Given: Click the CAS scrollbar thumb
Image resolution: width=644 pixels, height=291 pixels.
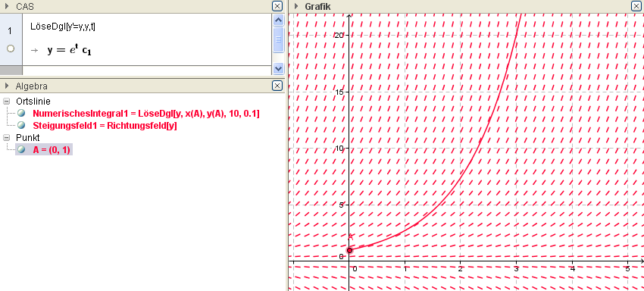Looking at the screenshot, I should click(x=279, y=39).
